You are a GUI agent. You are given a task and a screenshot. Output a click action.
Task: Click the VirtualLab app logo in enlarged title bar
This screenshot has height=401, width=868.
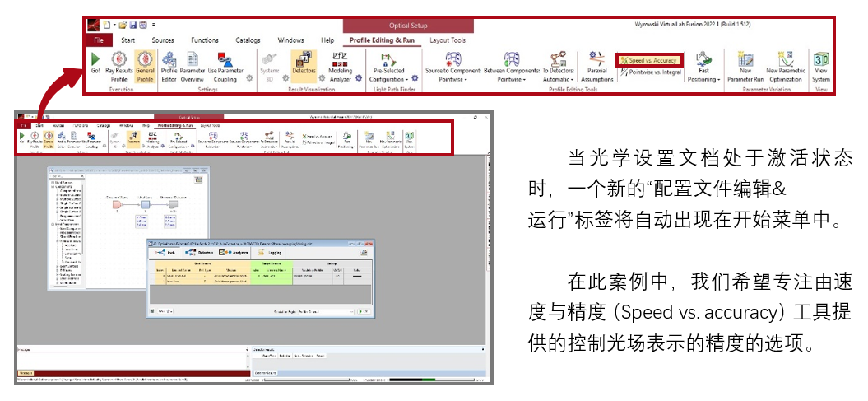tap(94, 25)
